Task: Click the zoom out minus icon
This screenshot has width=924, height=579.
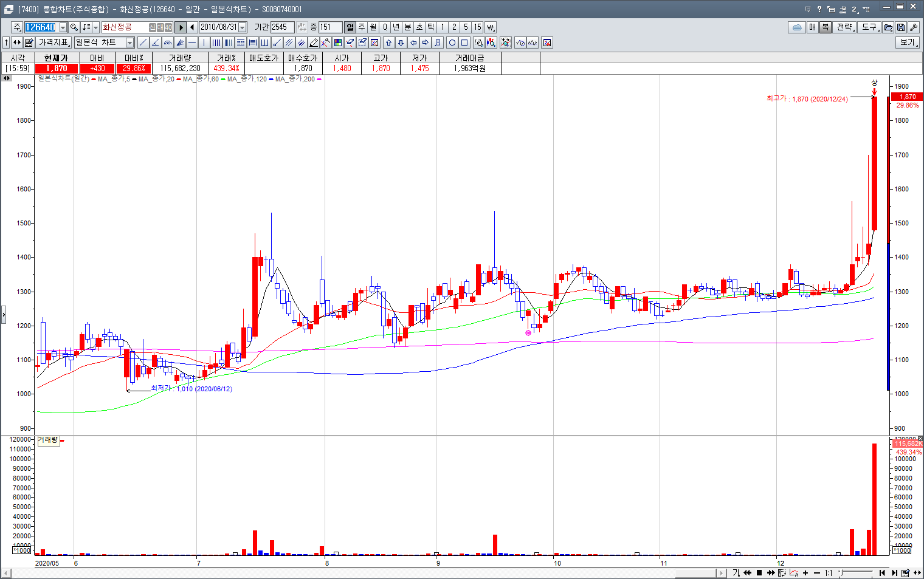Action: point(817,573)
